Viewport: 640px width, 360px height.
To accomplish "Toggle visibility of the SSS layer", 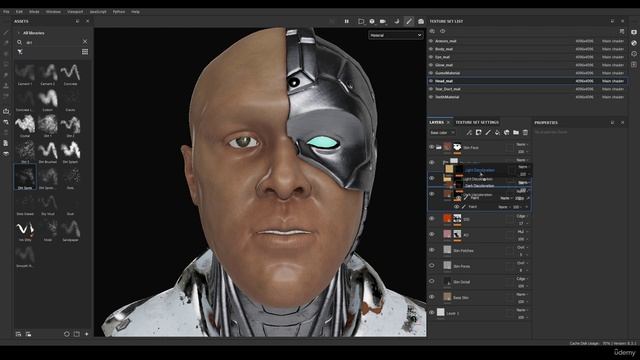I will click(x=431, y=219).
